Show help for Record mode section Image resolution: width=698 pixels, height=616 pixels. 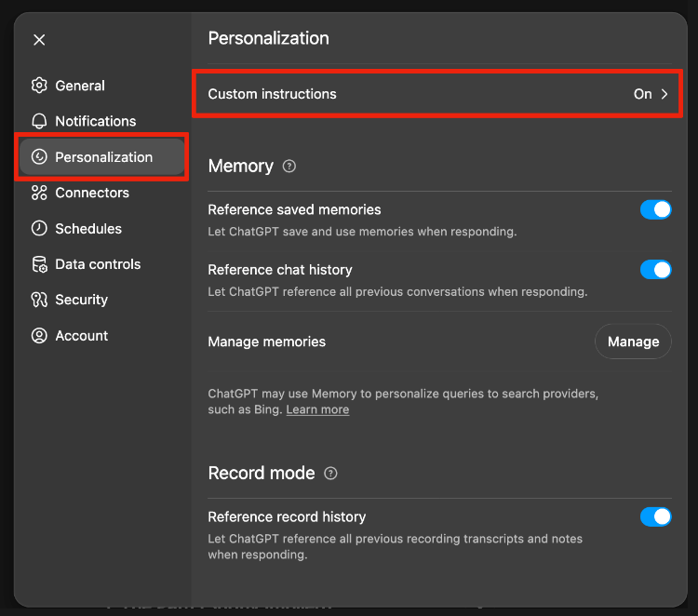pyautogui.click(x=330, y=474)
